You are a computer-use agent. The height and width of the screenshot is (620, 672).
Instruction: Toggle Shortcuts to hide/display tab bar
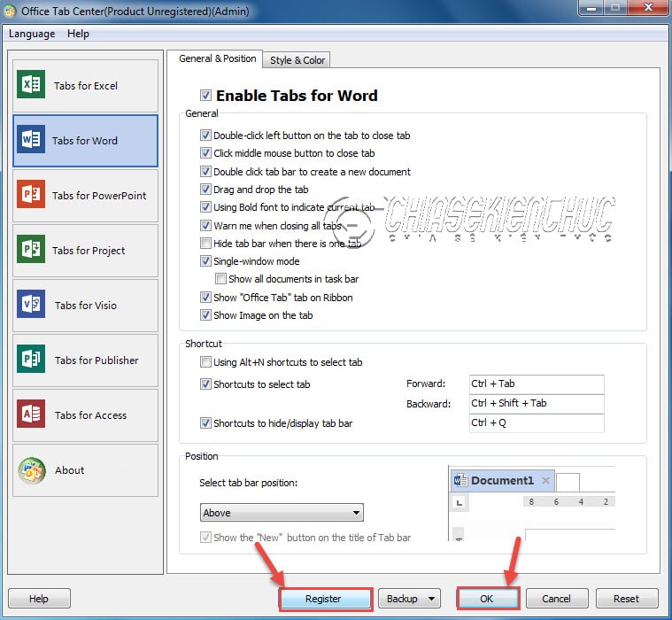(x=205, y=423)
